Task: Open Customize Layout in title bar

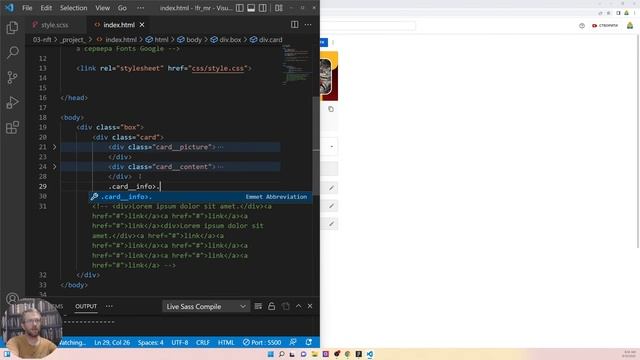Action: [x=278, y=8]
